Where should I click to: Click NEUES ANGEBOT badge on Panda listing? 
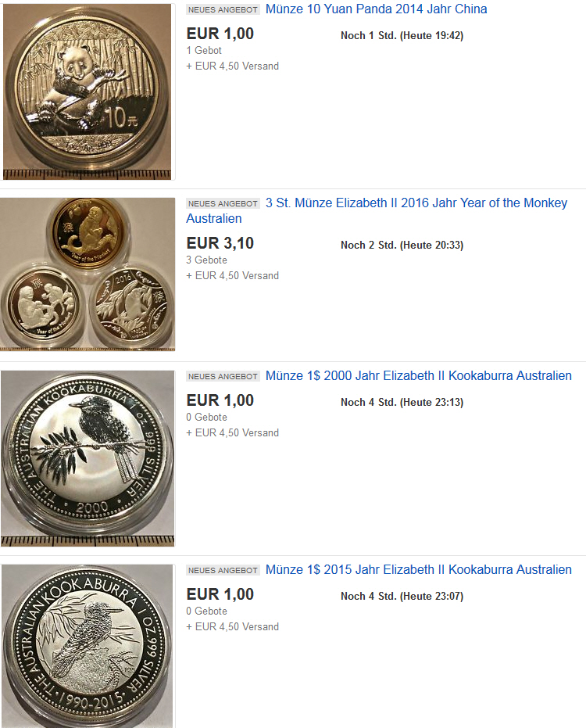[223, 9]
